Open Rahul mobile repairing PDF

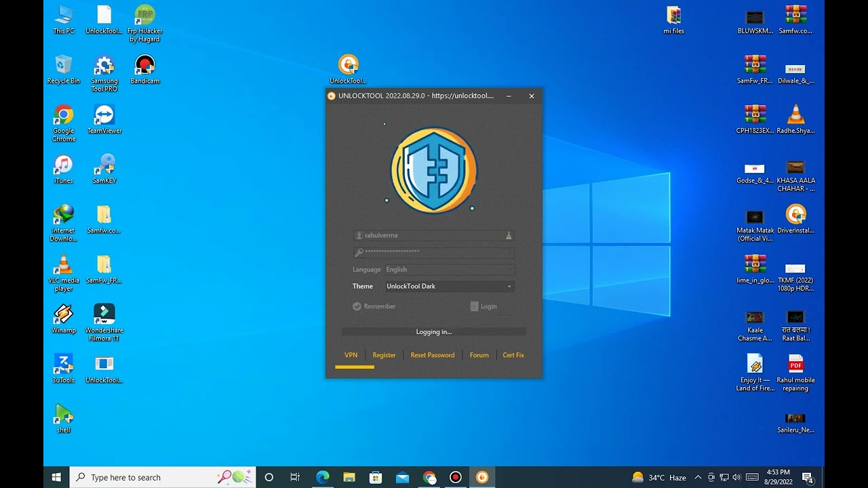[795, 373]
